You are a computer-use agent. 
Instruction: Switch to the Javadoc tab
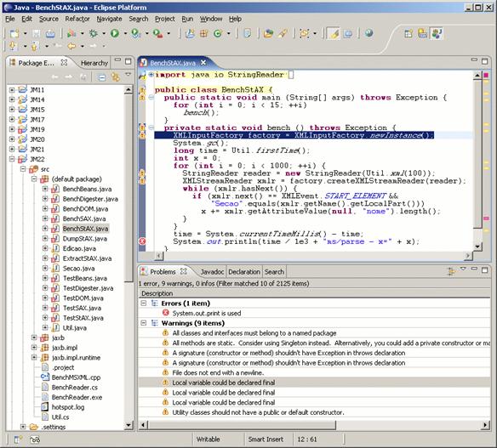212,272
